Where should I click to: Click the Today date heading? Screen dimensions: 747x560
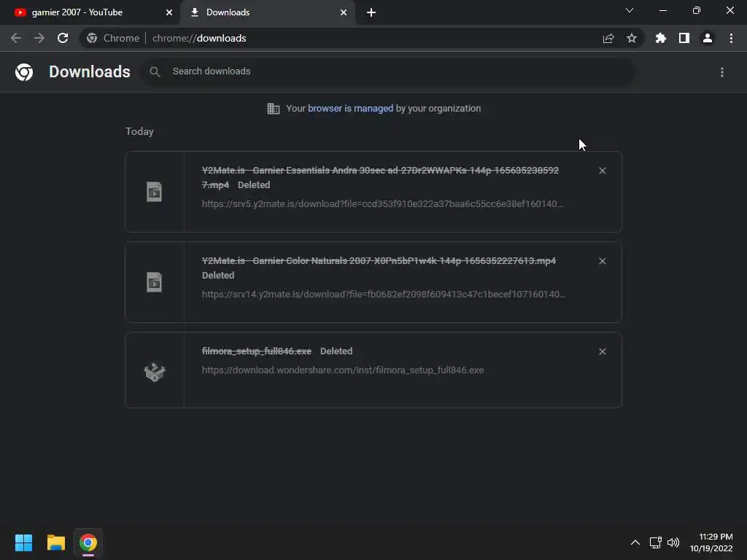click(139, 131)
